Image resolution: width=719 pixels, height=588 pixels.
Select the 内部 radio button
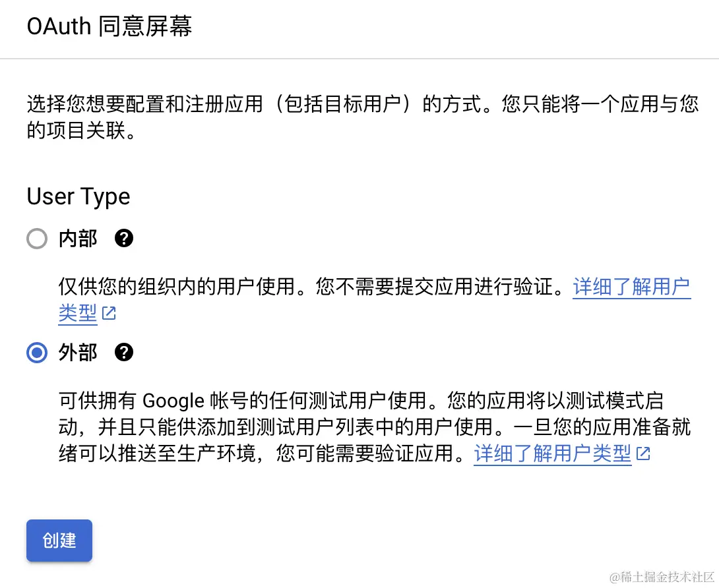click(37, 239)
